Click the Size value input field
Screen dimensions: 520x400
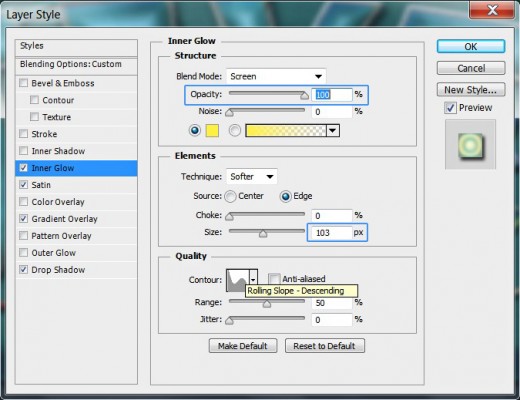click(330, 232)
